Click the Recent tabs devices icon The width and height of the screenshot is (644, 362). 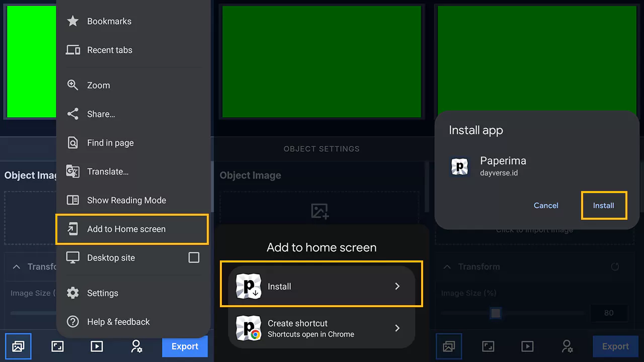(73, 50)
